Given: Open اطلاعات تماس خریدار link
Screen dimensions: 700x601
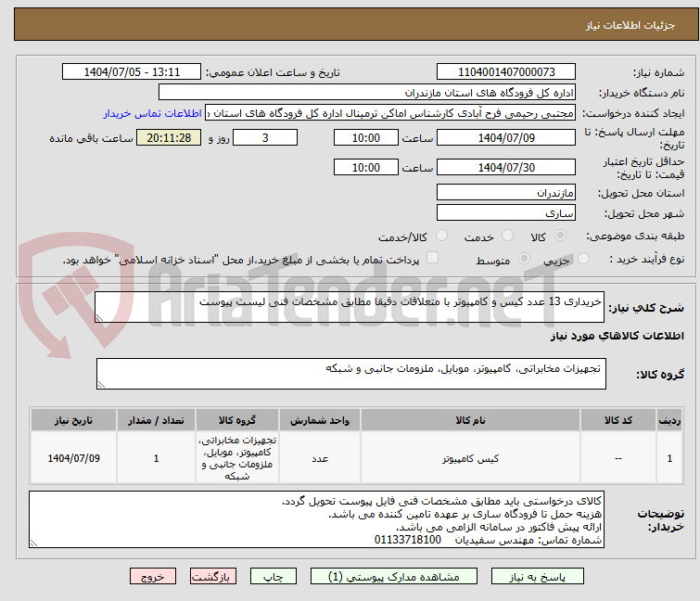Looking at the screenshot, I should tap(153, 113).
